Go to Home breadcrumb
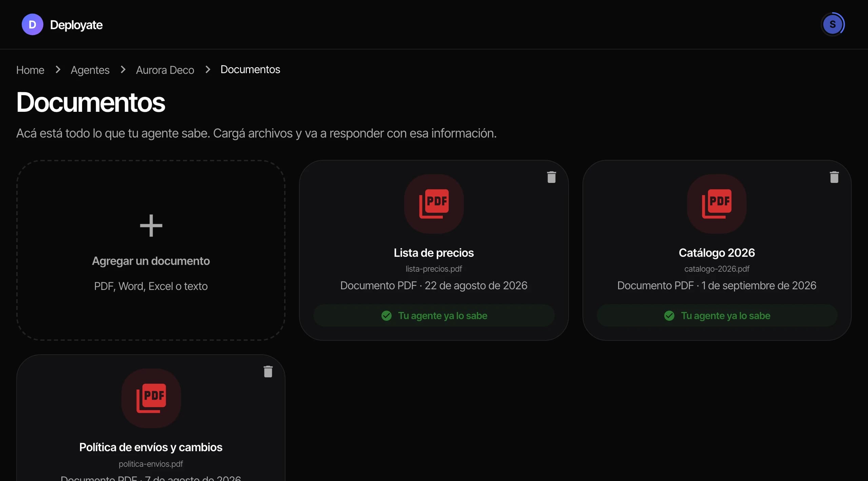This screenshot has height=481, width=868. [x=30, y=70]
